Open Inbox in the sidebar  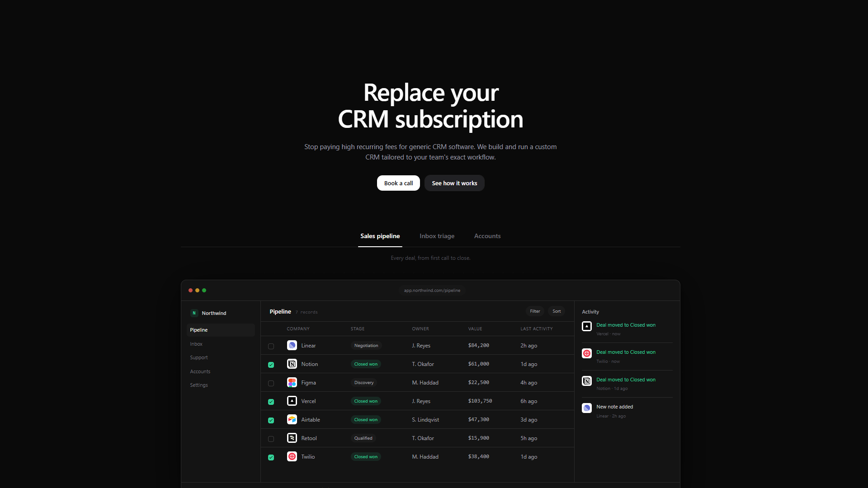(221, 344)
